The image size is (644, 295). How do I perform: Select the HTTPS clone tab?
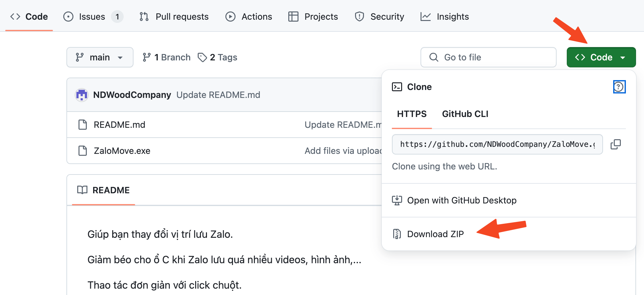point(412,114)
